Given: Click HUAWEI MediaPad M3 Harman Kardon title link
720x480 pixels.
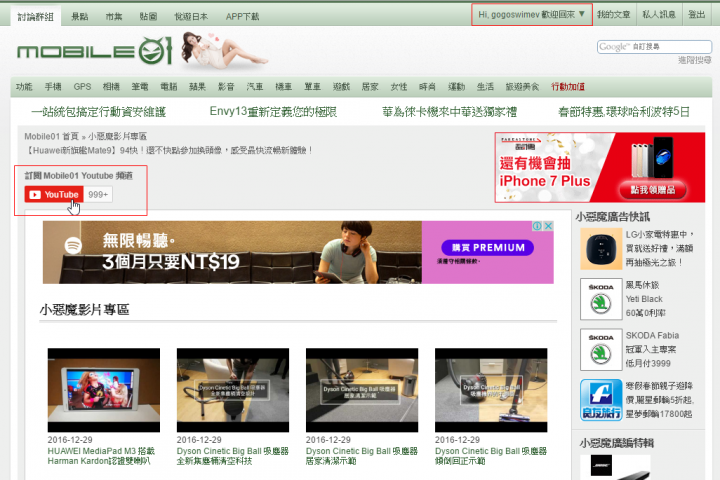Looking at the screenshot, I should [x=101, y=456].
